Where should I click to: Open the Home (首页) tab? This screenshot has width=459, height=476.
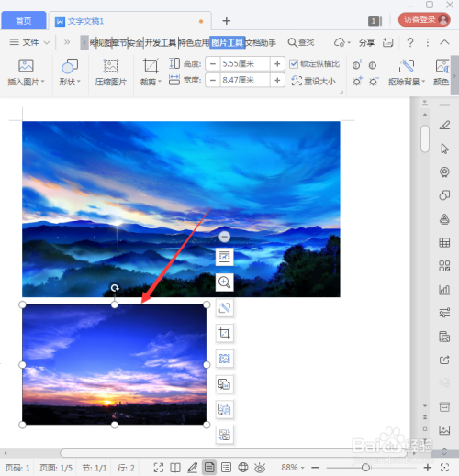coord(24,21)
